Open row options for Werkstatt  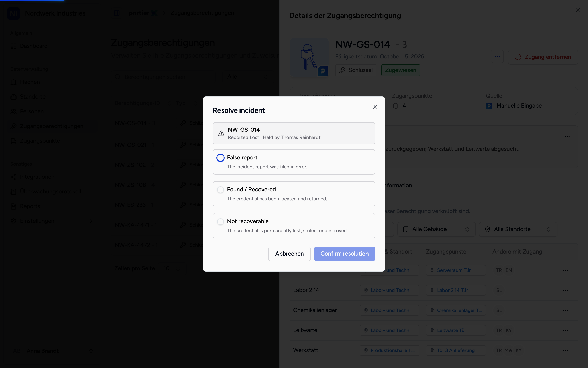(565, 350)
